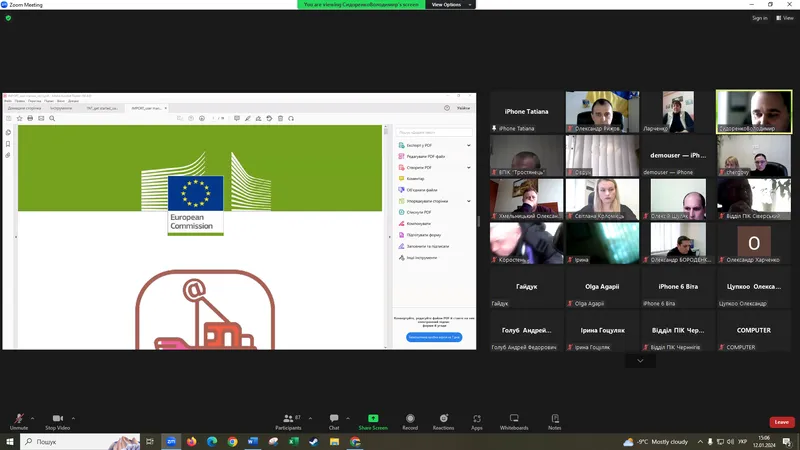Click the magnifier search icon in Acrobat toolbar
Screen dimensions: 800x450
click(52, 118)
